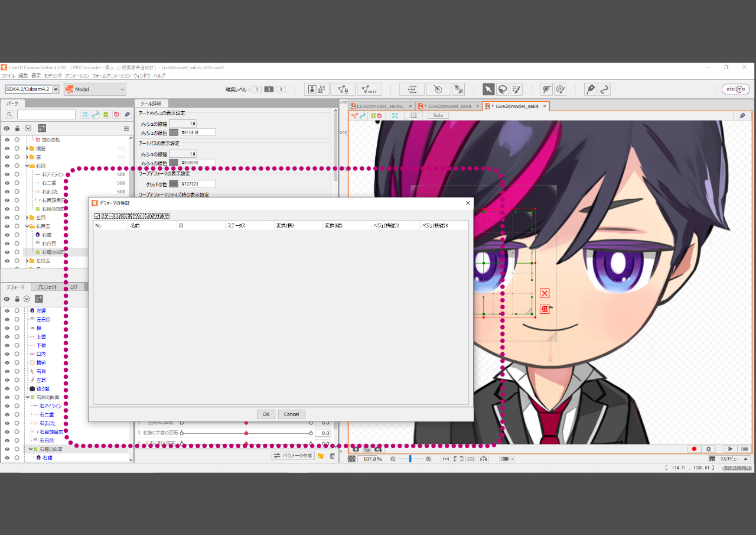Expand the 眉 folder
The height and width of the screenshot is (535, 756).
[x=27, y=157]
